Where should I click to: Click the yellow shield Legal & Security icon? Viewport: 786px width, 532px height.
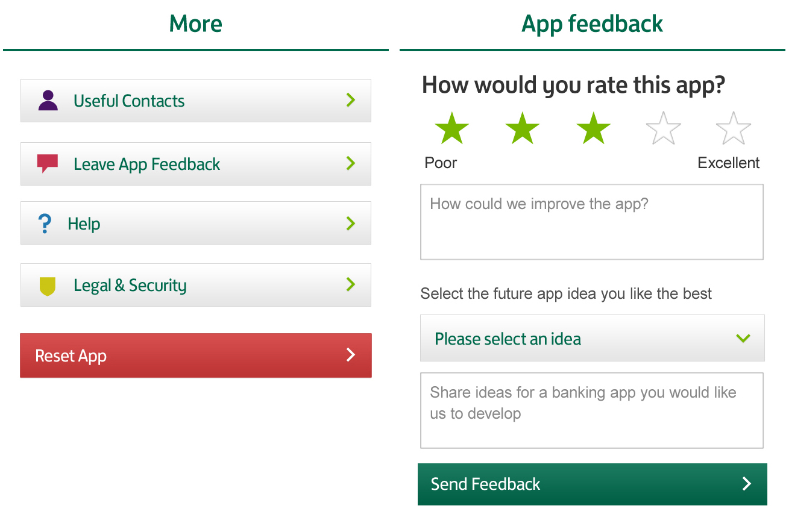tap(48, 286)
